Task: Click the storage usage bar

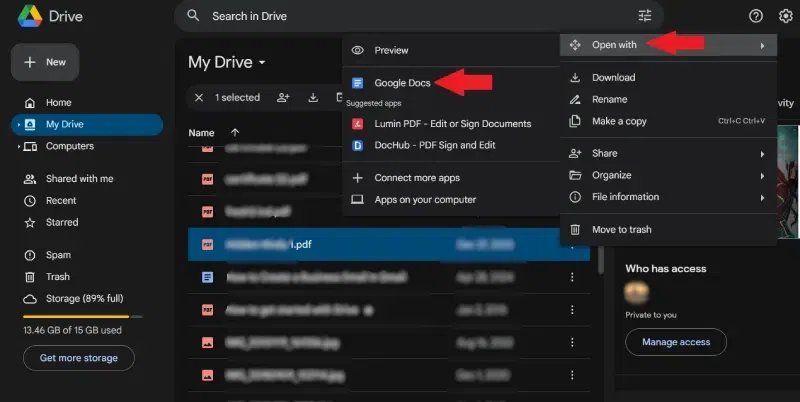Action: tap(83, 317)
